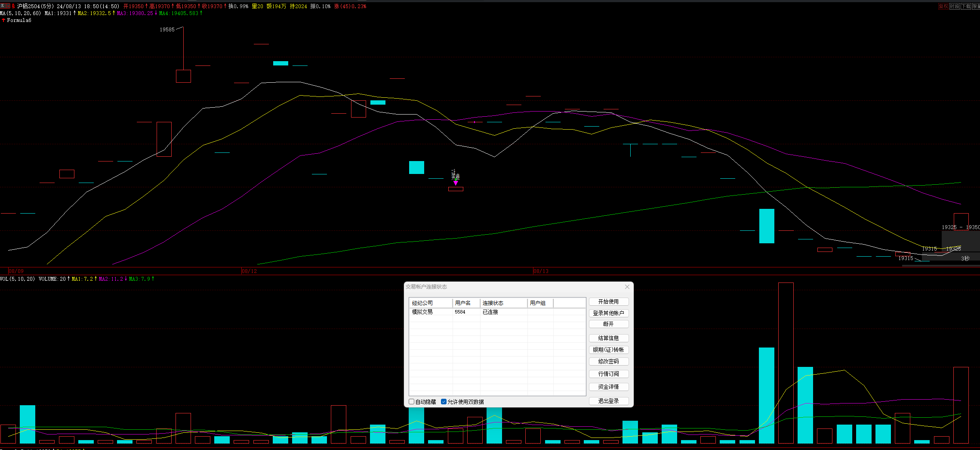Select the 模拟交易 account row
The width and height of the screenshot is (980, 450).
pyautogui.click(x=497, y=312)
